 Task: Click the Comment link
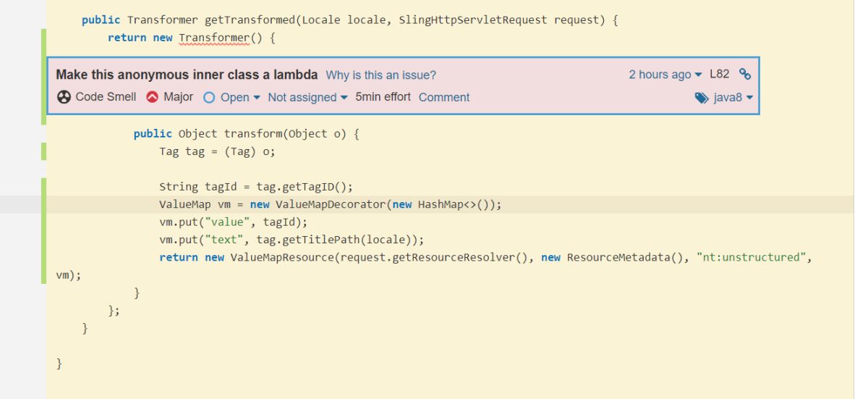[x=444, y=97]
